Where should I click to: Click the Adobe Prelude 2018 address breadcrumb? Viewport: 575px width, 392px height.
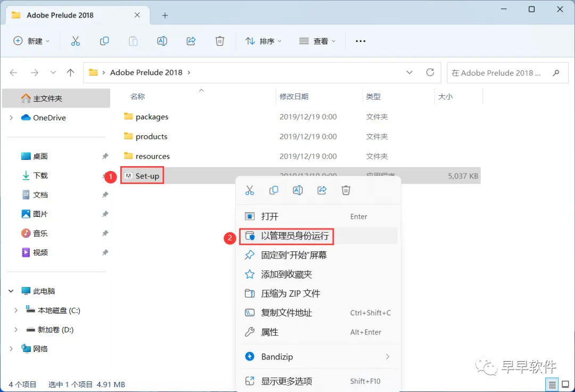(146, 72)
